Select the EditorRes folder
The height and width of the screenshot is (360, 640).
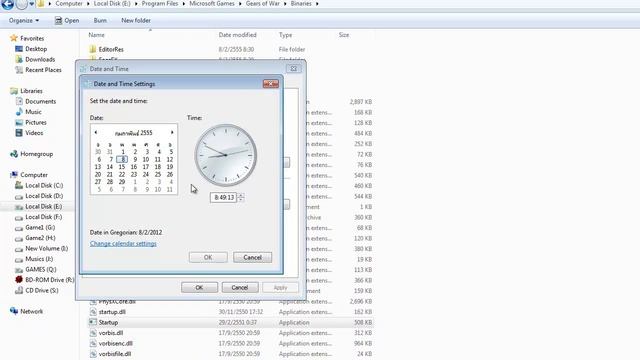[111, 49]
